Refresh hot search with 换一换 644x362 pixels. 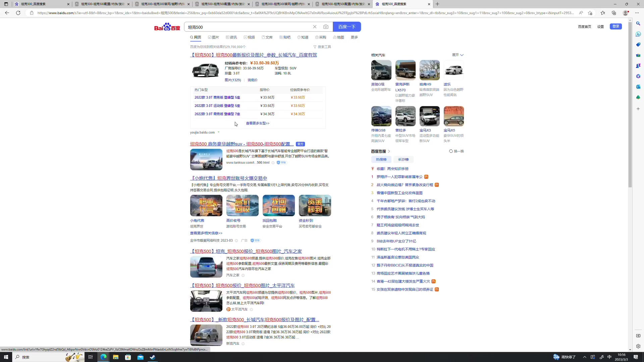coord(457,151)
